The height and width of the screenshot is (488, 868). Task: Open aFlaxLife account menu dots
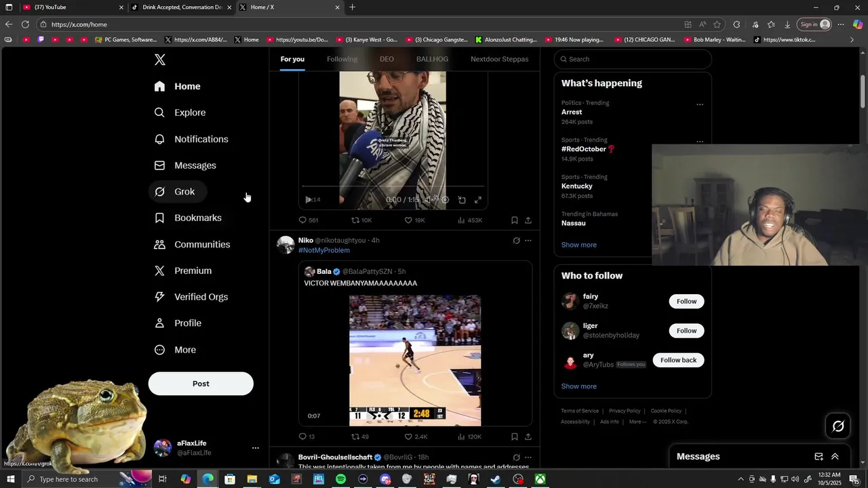point(256,448)
